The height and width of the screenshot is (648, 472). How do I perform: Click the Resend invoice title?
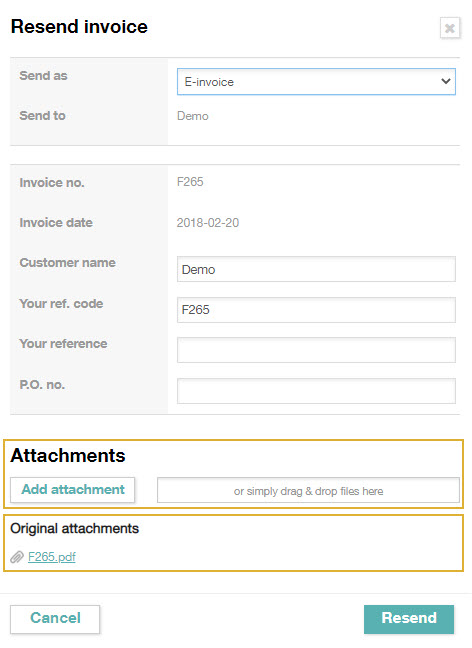[x=79, y=26]
